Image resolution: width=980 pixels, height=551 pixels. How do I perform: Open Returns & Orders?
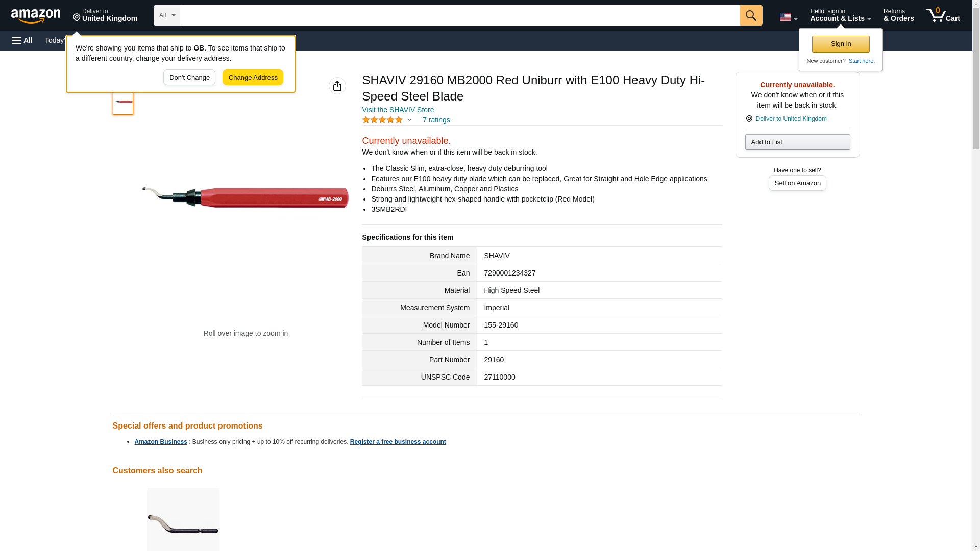click(x=898, y=15)
